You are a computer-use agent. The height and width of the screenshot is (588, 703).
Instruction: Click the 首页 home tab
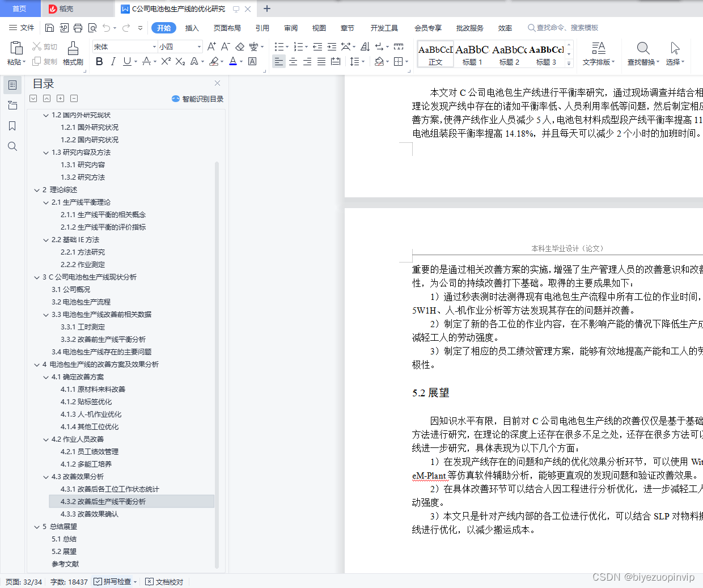pos(20,9)
